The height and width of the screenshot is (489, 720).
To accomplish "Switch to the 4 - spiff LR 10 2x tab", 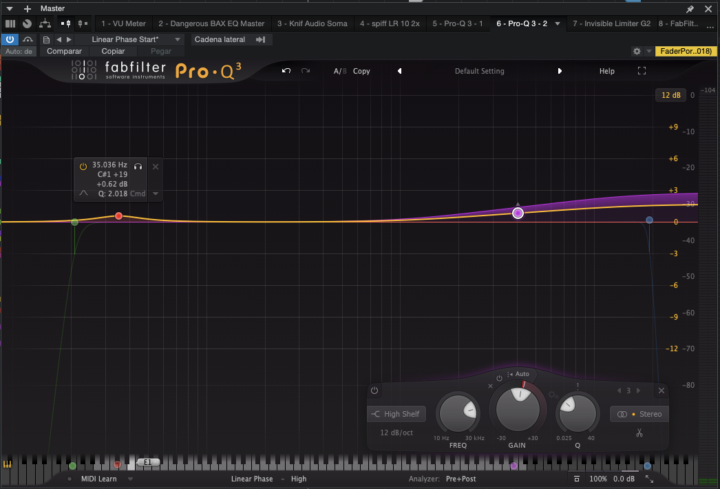I will (389, 23).
